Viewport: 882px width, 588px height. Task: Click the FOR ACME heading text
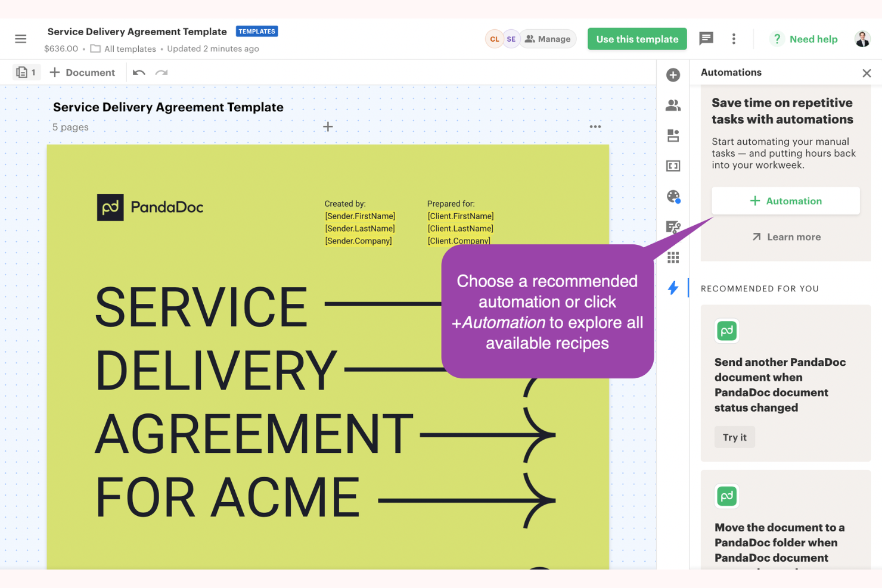pyautogui.click(x=227, y=497)
